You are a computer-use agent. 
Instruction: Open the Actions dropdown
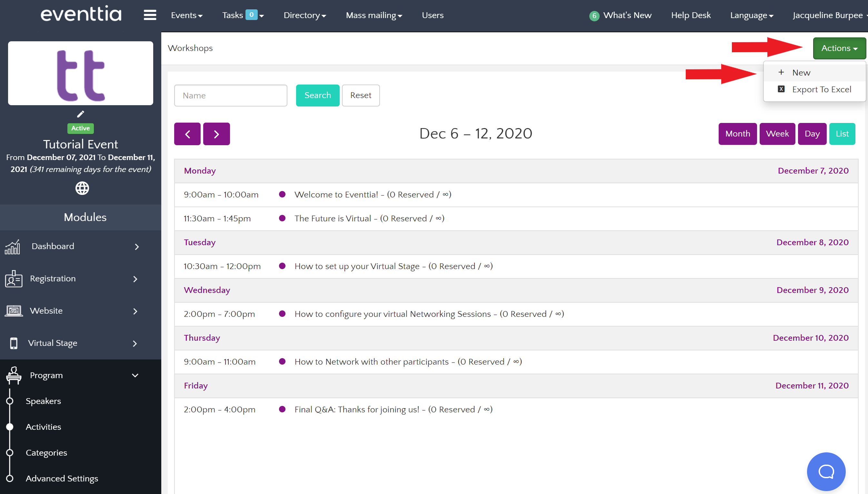[x=839, y=48]
